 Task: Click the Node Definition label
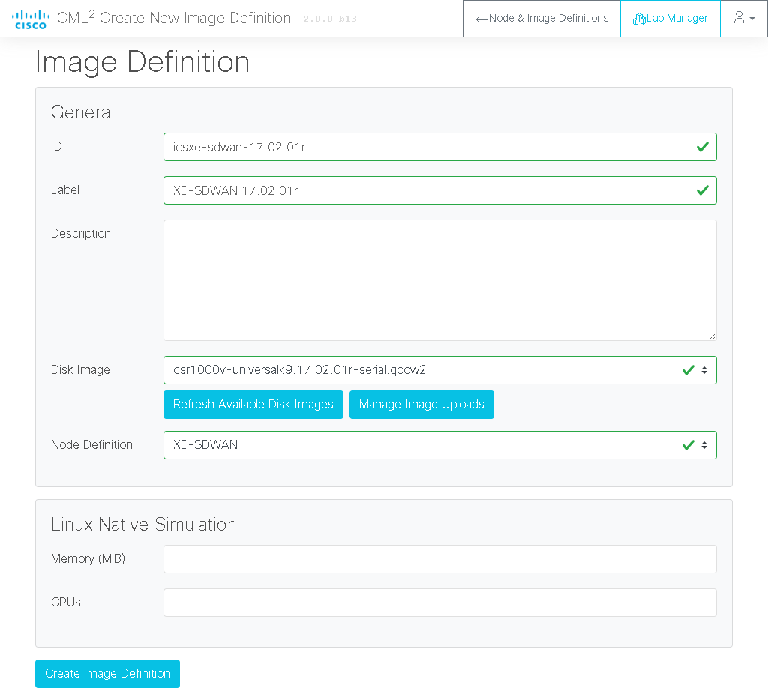coord(91,445)
